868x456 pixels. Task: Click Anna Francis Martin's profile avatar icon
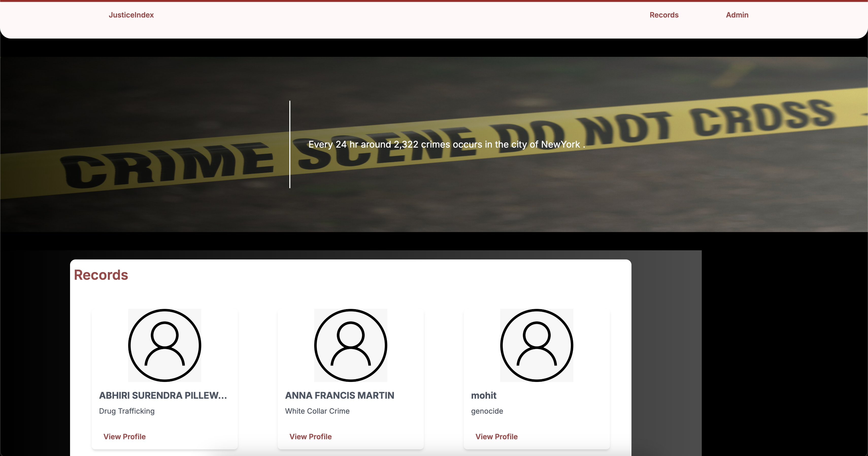pos(351,345)
